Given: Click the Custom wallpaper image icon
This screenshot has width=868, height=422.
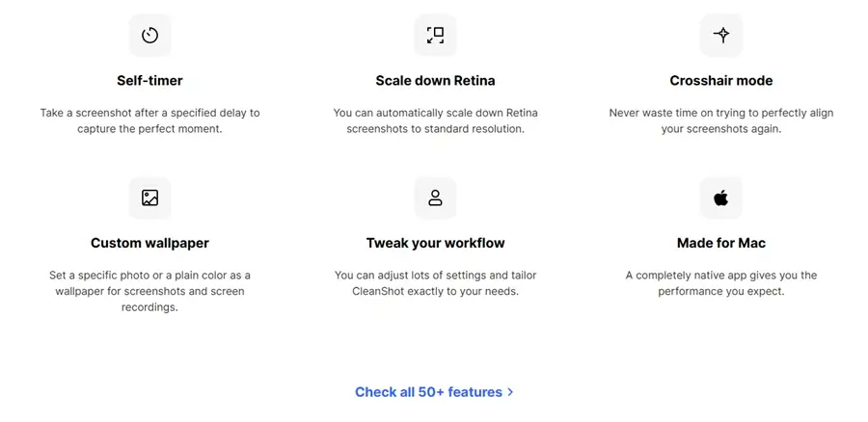Looking at the screenshot, I should point(149,198).
